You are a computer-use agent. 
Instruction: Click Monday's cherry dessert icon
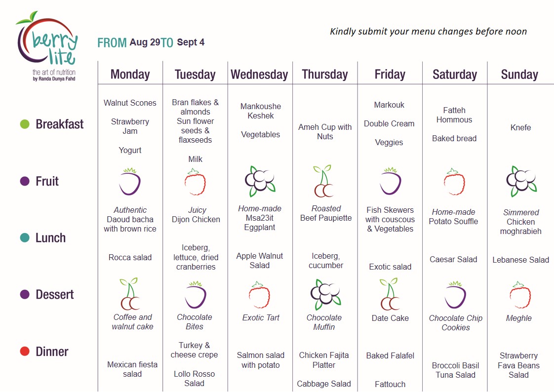click(129, 294)
